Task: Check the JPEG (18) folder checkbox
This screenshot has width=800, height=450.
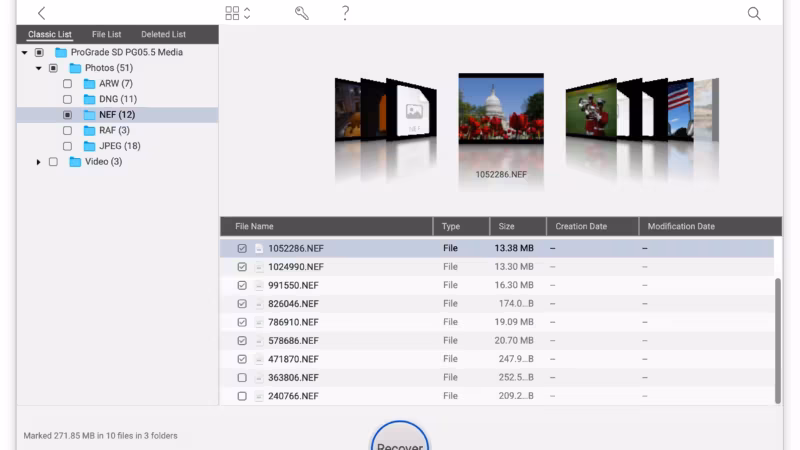Action: pyautogui.click(x=67, y=146)
